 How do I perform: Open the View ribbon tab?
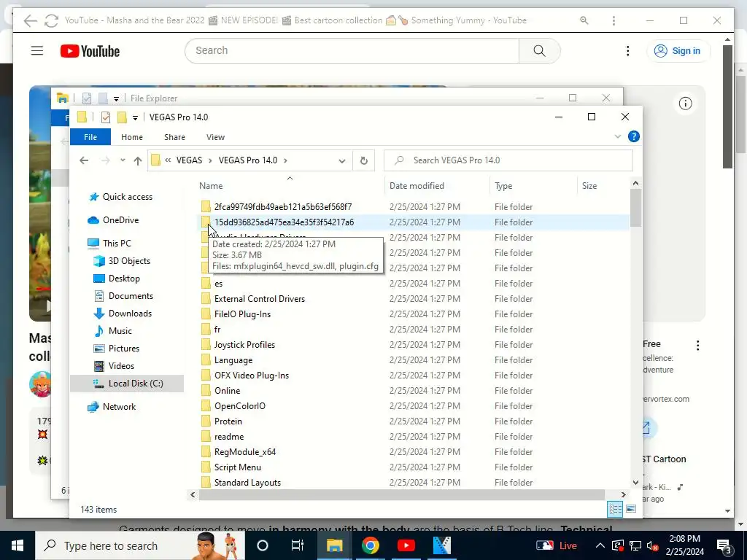(x=215, y=137)
